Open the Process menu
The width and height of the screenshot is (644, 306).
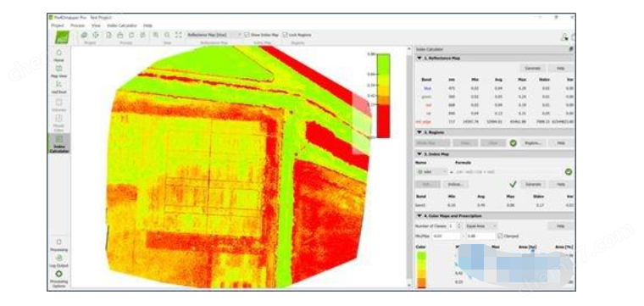[77, 25]
